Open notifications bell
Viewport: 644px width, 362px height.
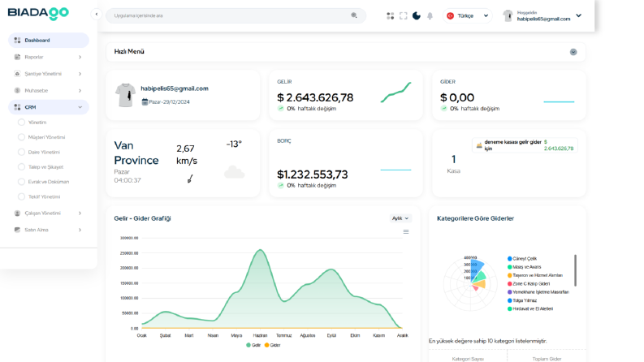(430, 15)
